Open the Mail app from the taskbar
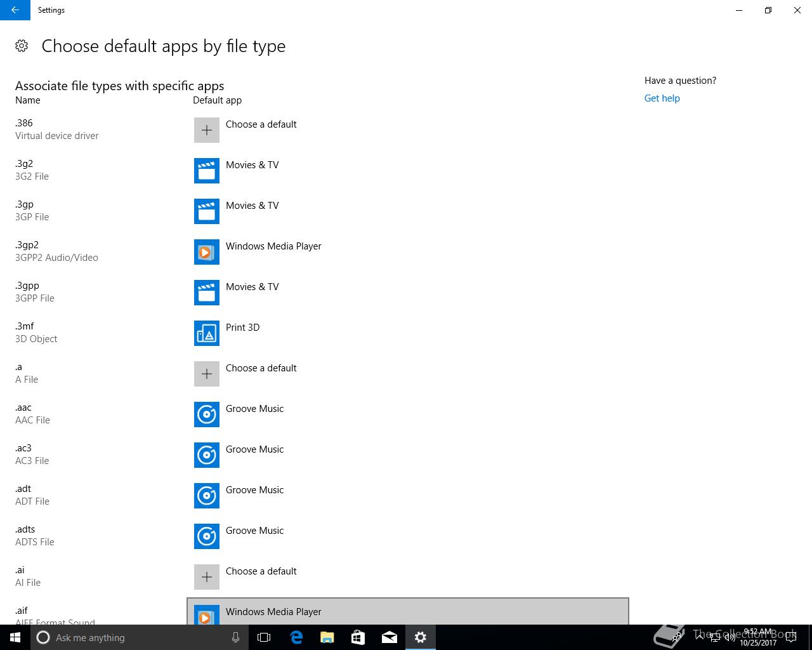812x650 pixels. 389,637
